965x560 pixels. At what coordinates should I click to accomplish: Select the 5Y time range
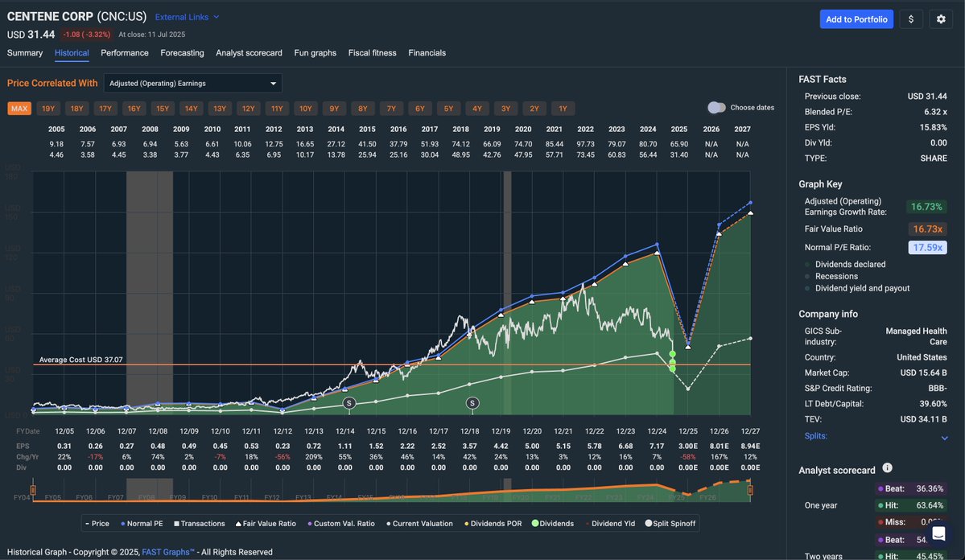pyautogui.click(x=448, y=109)
